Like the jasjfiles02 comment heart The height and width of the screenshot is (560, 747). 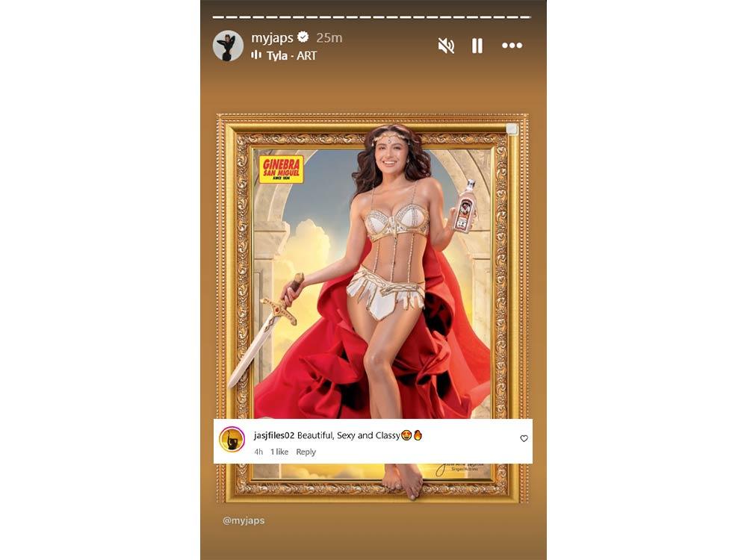click(524, 438)
